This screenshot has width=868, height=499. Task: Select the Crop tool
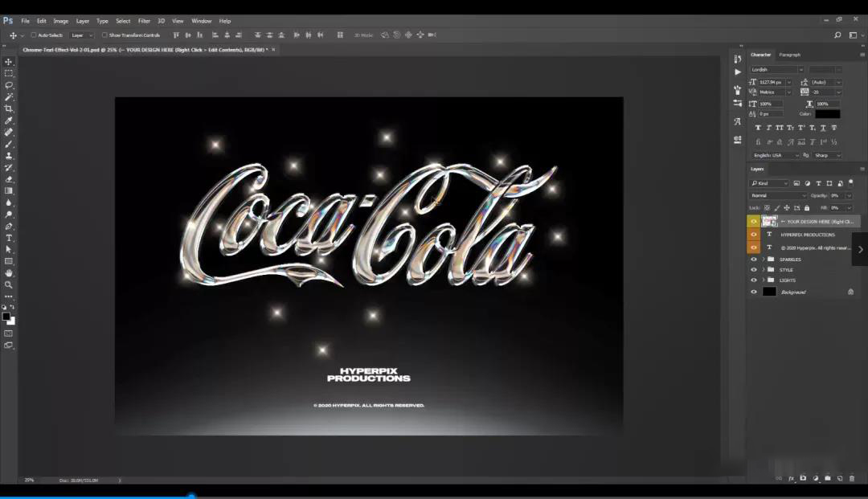coord(9,108)
